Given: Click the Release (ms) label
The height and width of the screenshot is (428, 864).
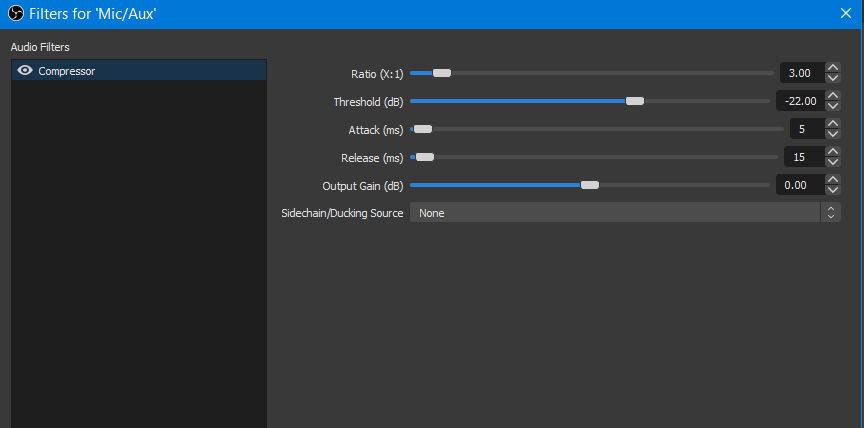Looking at the screenshot, I should pyautogui.click(x=372, y=158).
